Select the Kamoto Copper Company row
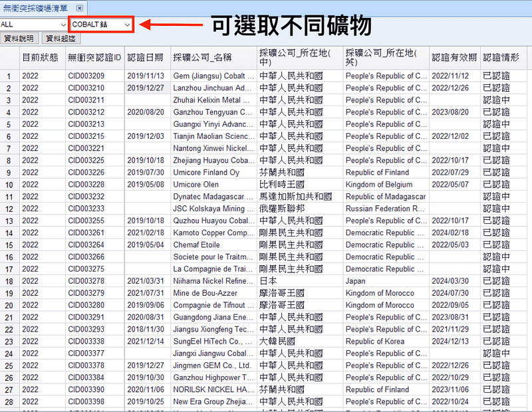This screenshot has height=412, width=532. pos(203,233)
